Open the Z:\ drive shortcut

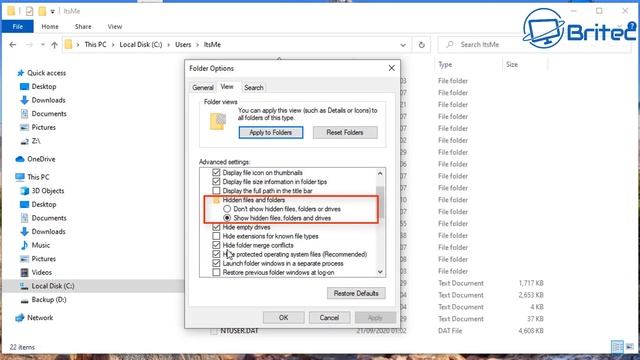click(x=36, y=141)
